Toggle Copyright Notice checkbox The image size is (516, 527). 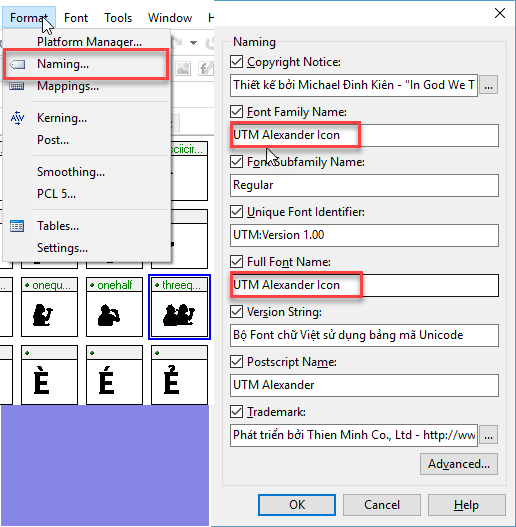coord(237,62)
